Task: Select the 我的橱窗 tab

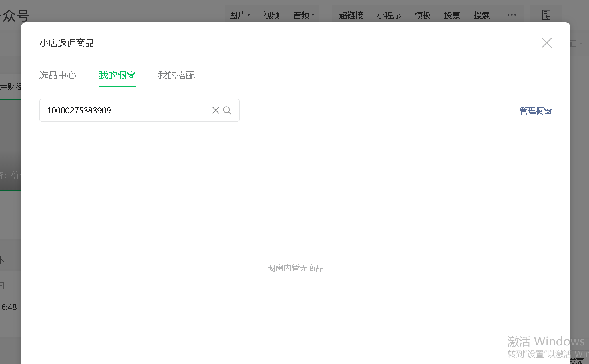Action: (117, 75)
